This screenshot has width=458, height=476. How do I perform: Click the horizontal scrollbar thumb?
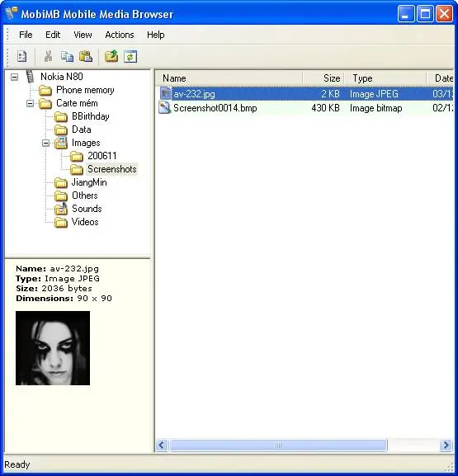tap(278, 445)
